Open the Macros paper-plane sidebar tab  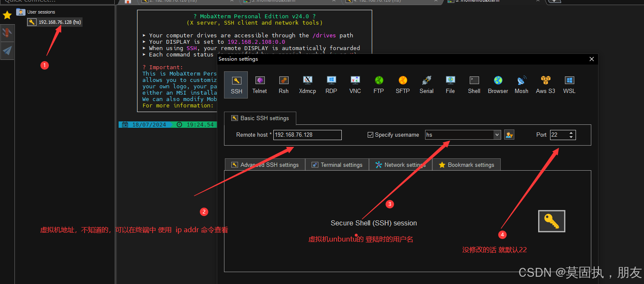7,51
